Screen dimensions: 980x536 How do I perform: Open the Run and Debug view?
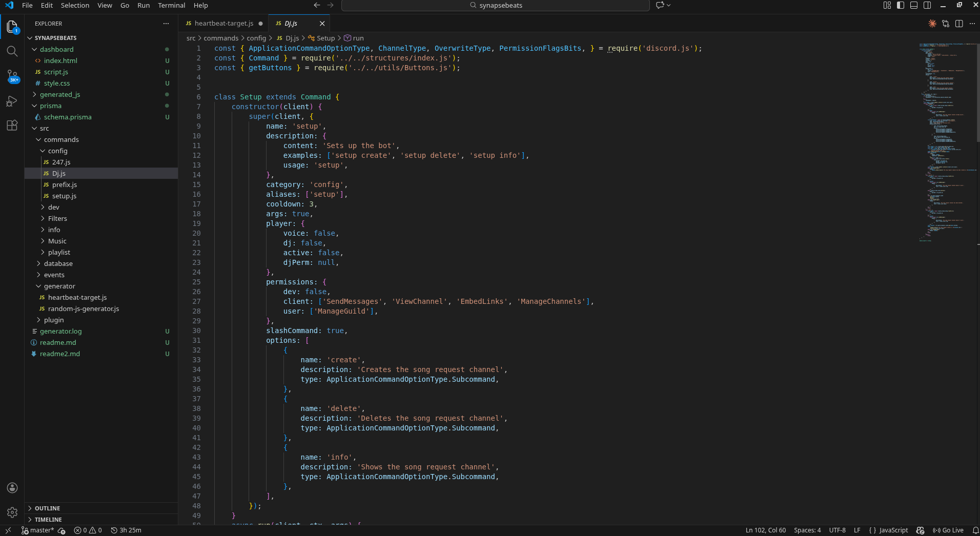12,101
